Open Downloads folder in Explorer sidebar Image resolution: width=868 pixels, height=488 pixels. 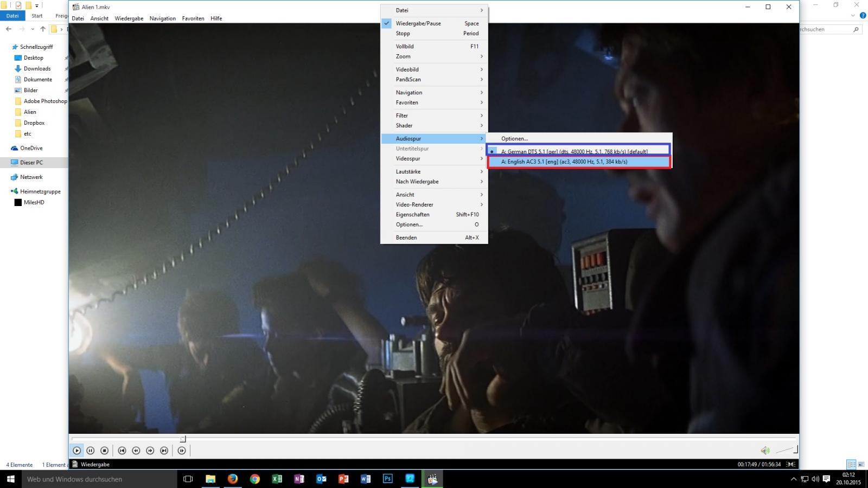pyautogui.click(x=37, y=68)
